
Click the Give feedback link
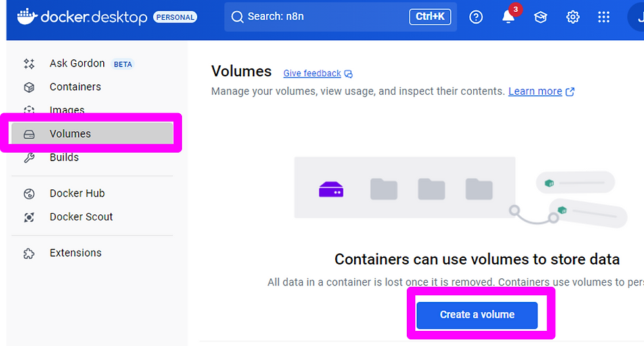point(312,73)
